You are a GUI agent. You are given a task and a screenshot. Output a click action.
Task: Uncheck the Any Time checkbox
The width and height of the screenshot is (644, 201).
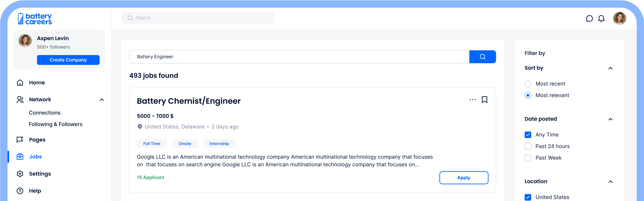(x=528, y=135)
